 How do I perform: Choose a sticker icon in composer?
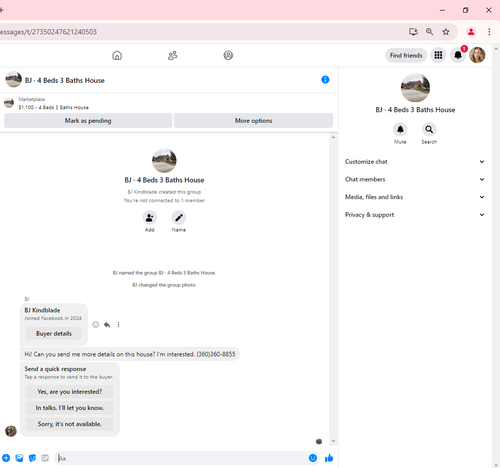pyautogui.click(x=32, y=458)
